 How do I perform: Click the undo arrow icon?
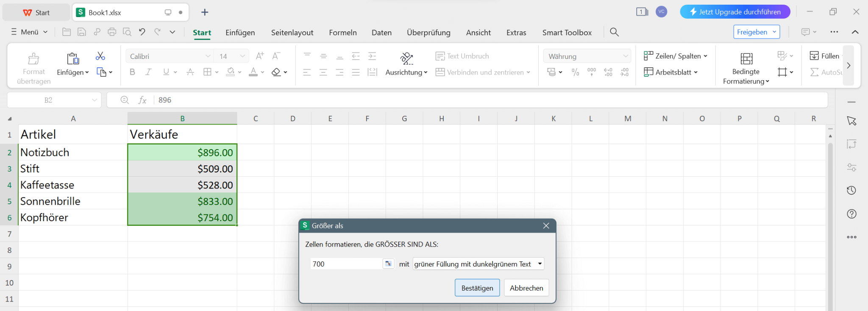[142, 32]
